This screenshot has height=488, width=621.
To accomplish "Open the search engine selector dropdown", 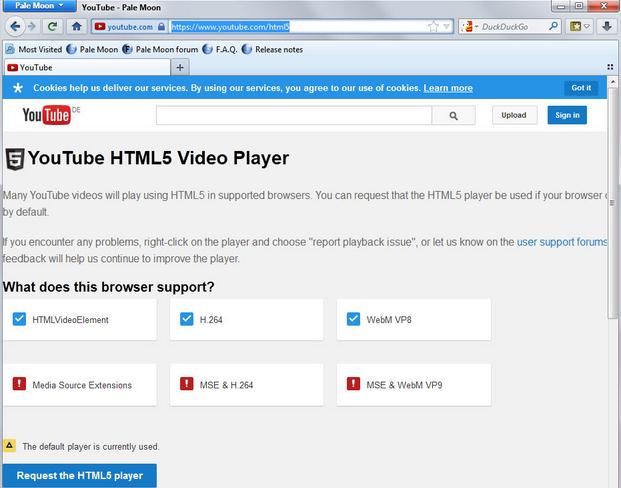I will click(x=469, y=27).
